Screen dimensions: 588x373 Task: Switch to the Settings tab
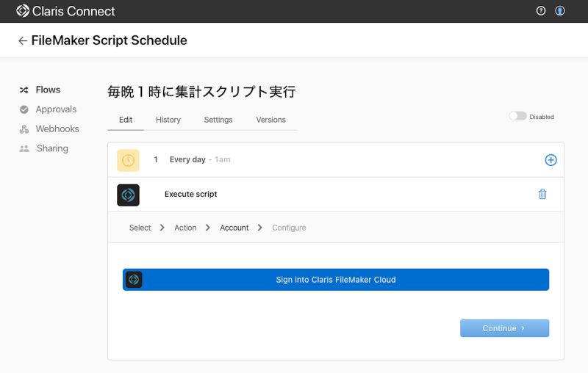click(218, 120)
